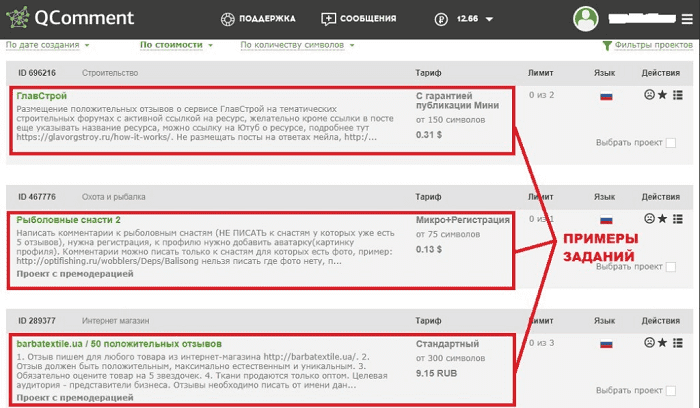This screenshot has height=408, width=700.
Task: Open barbatextile.ua / 50 положительных отзывов project
Action: point(119,344)
